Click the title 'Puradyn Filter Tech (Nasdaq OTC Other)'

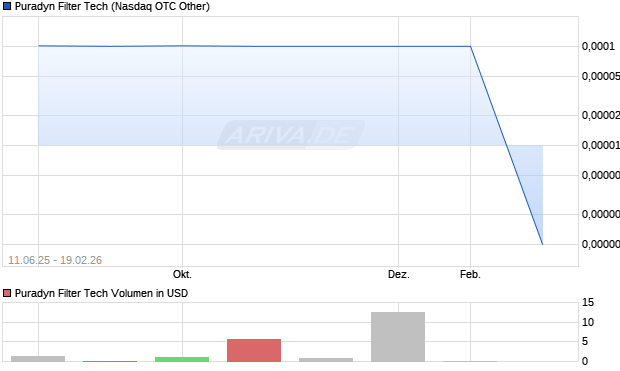(x=112, y=6)
